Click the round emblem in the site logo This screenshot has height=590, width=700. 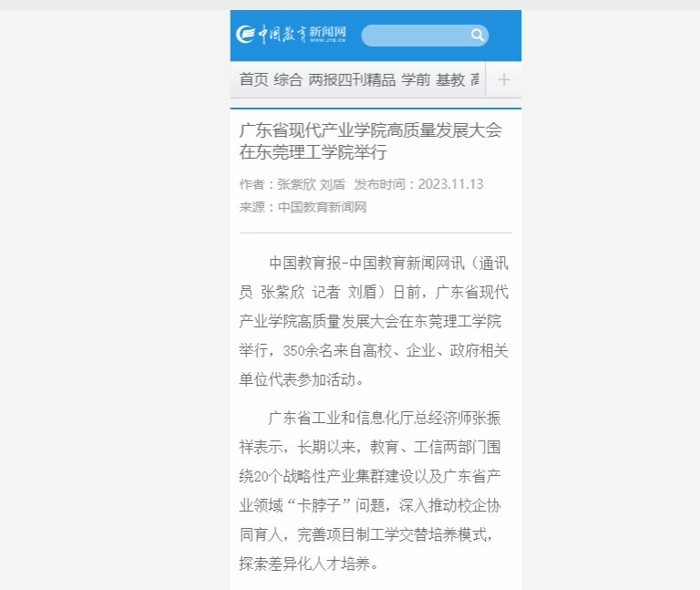[x=245, y=35]
